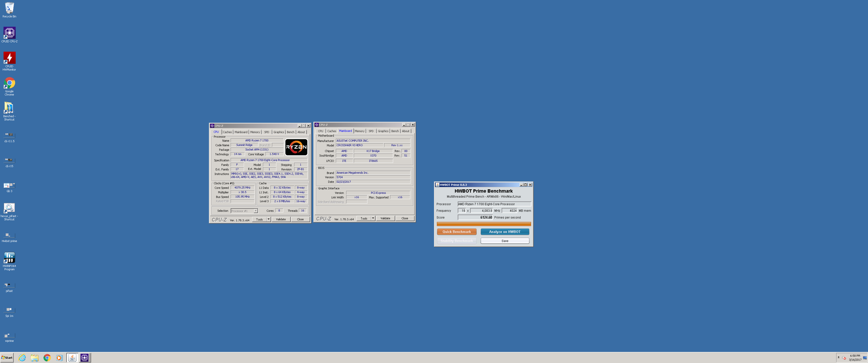The height and width of the screenshot is (363, 868).
Task: Save the HWBOT Prime result
Action: [505, 241]
